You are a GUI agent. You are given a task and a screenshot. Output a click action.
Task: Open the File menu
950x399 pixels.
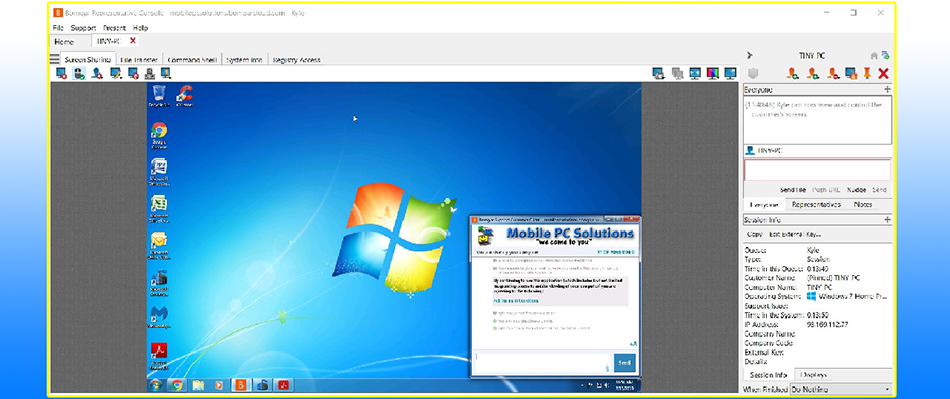(x=58, y=28)
